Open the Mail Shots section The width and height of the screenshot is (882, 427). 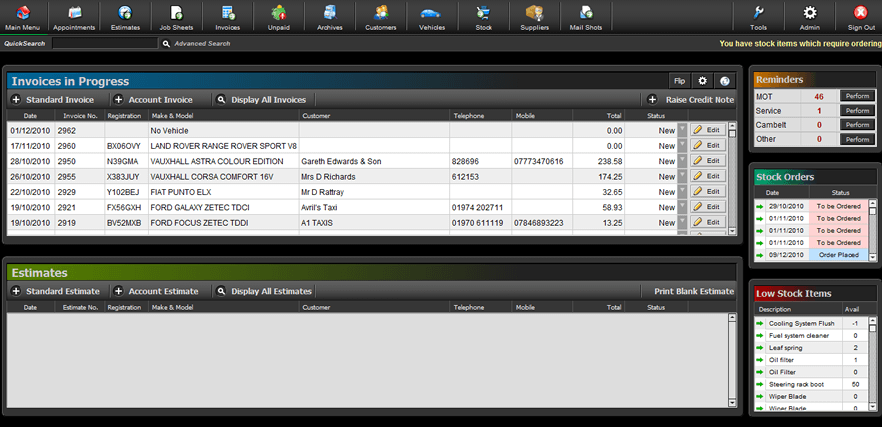pos(586,17)
